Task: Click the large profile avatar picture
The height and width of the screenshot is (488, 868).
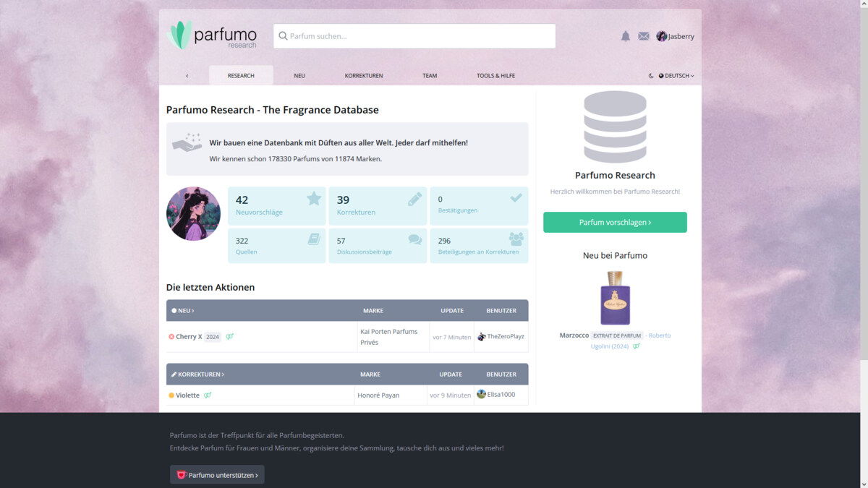Action: pyautogui.click(x=193, y=213)
